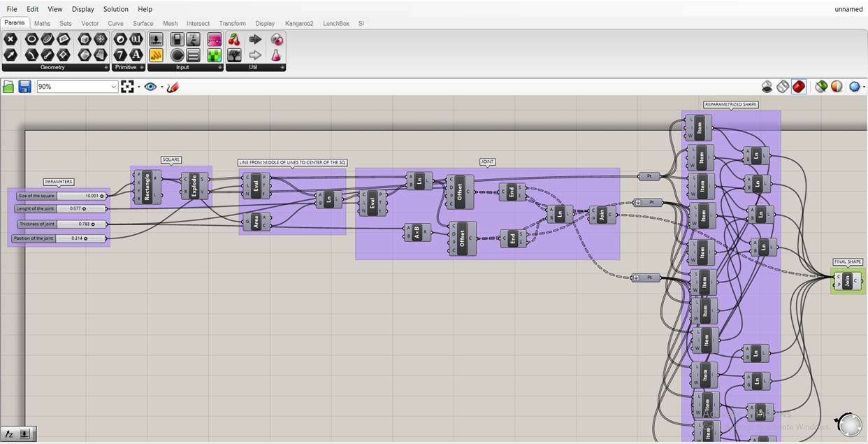Click the canvas navigation compass widget
The image size is (868, 444).
pos(848,424)
